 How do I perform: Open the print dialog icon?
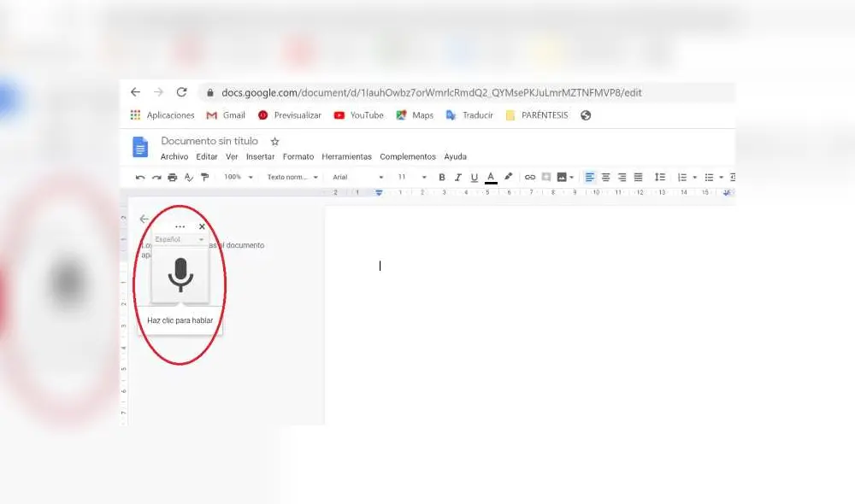tap(173, 177)
